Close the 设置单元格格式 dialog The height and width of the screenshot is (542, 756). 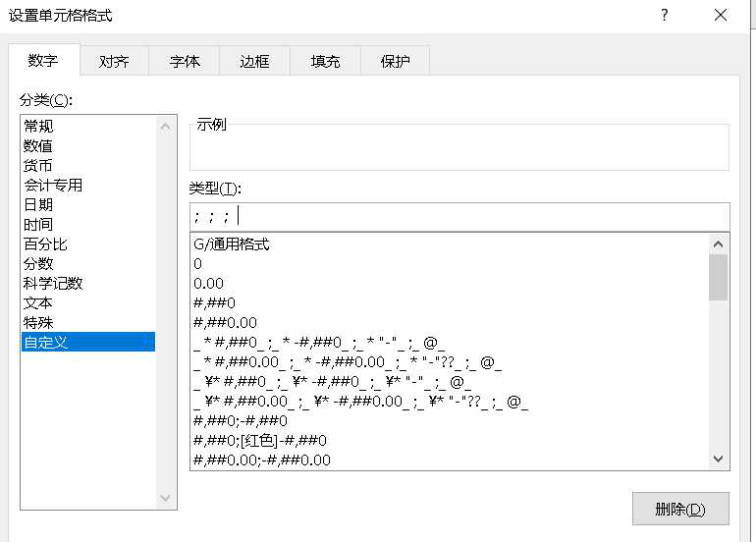click(x=721, y=16)
